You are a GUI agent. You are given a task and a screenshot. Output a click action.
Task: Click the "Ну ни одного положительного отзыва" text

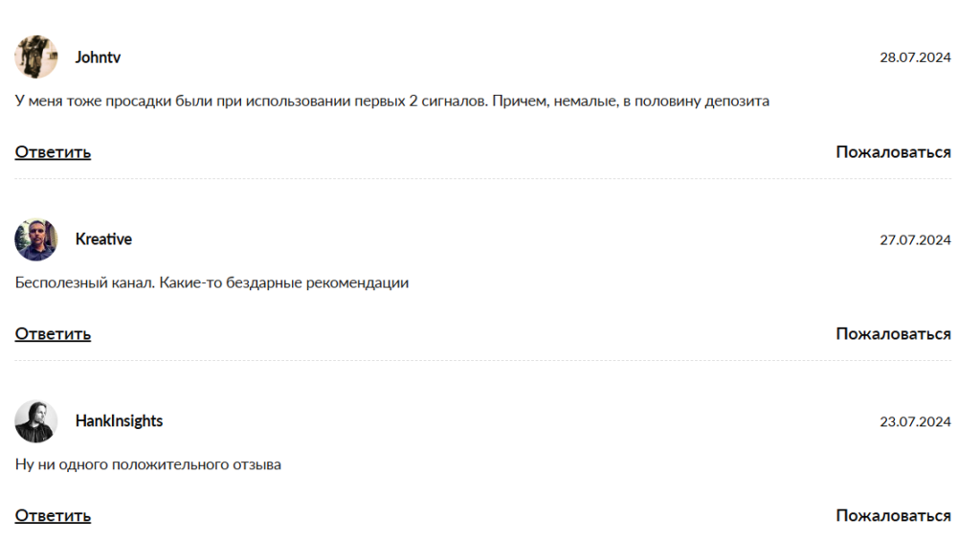tap(148, 464)
